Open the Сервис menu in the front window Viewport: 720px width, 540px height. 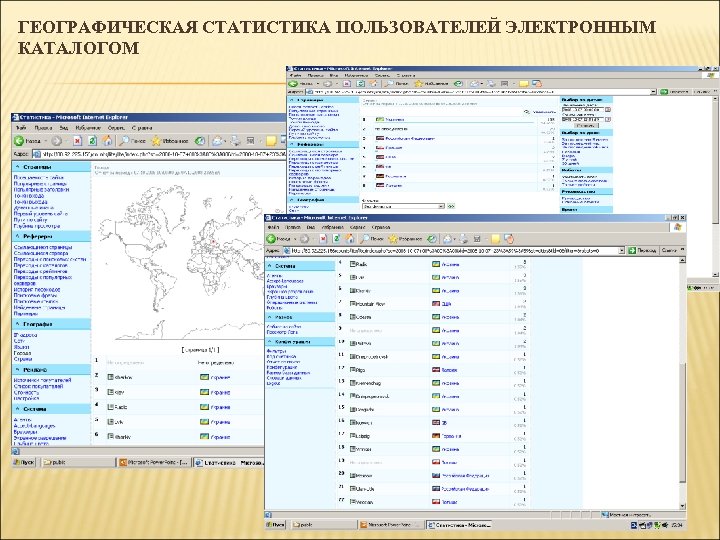[358, 227]
